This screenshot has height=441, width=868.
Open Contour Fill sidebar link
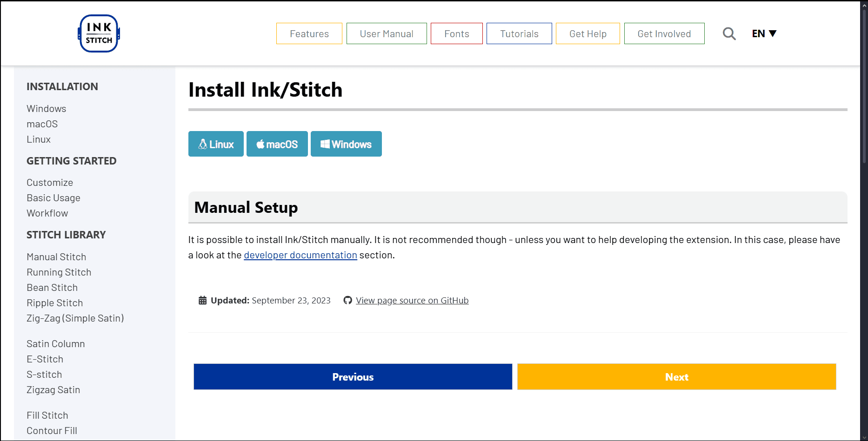point(52,431)
